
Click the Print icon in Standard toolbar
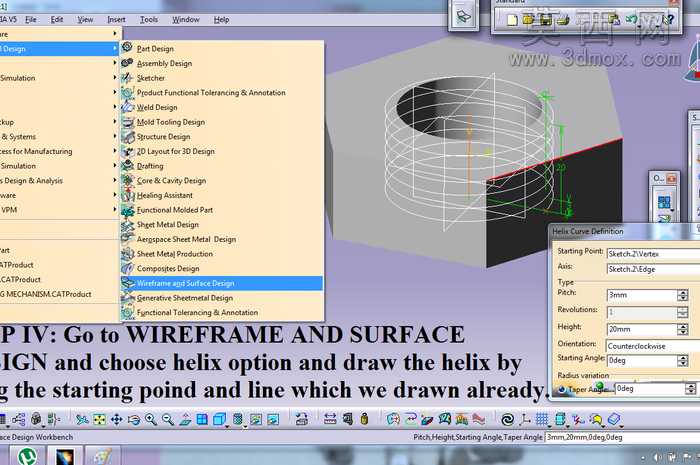point(562,20)
